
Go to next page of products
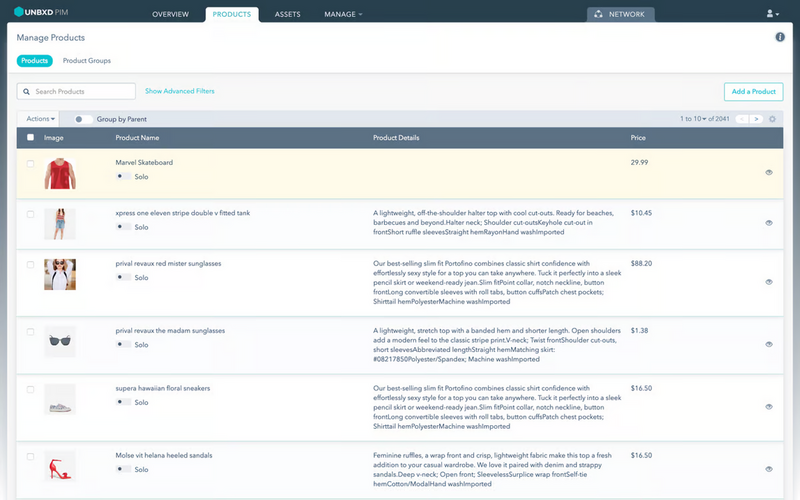(756, 119)
